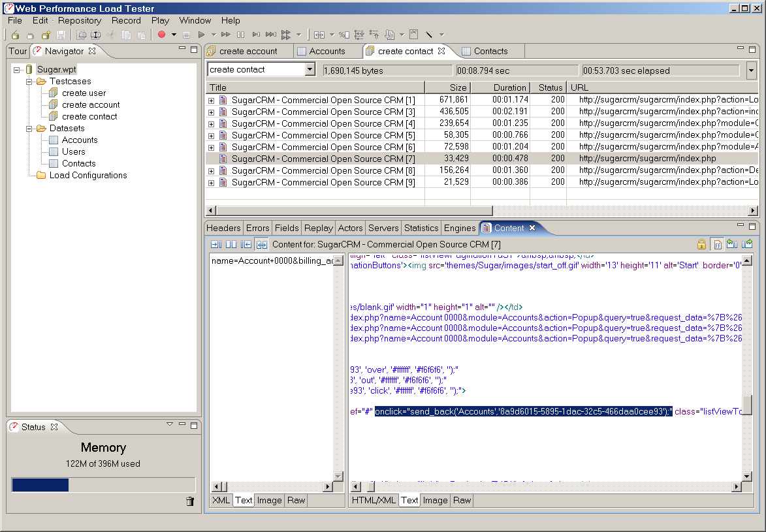Viewport: 766px width, 532px height.
Task: Sort by the Duration column header
Action: pyautogui.click(x=500, y=88)
